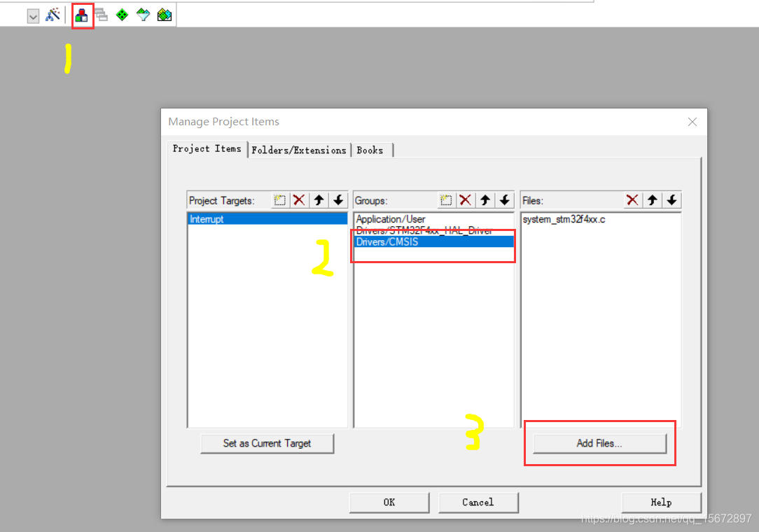
Task: Create new group icon
Action: pyautogui.click(x=446, y=200)
